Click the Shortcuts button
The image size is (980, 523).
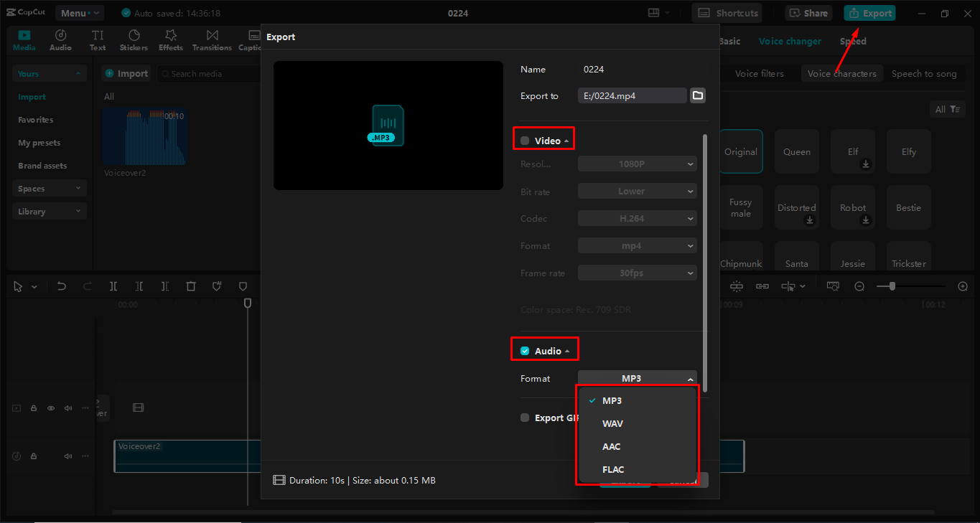click(x=728, y=13)
